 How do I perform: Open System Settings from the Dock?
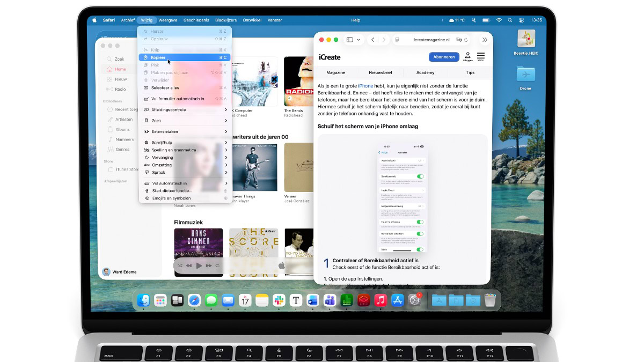(x=414, y=300)
